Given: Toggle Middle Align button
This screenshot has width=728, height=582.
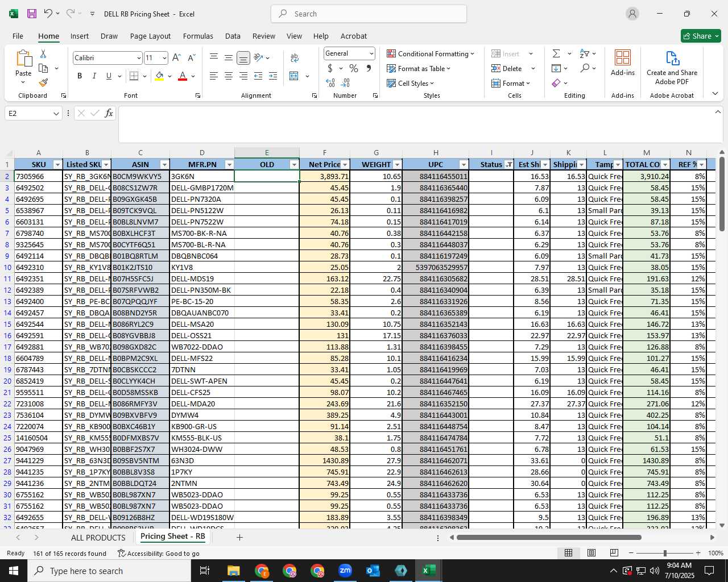Looking at the screenshot, I should click(228, 57).
